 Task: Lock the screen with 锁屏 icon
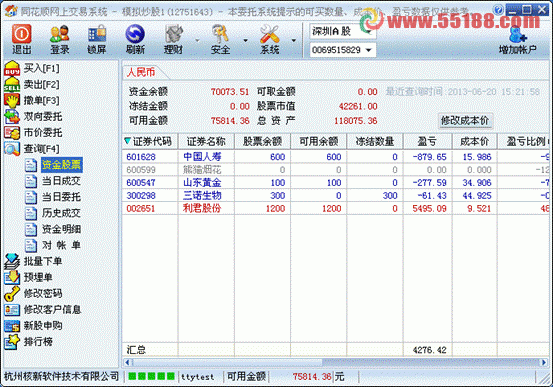97,39
